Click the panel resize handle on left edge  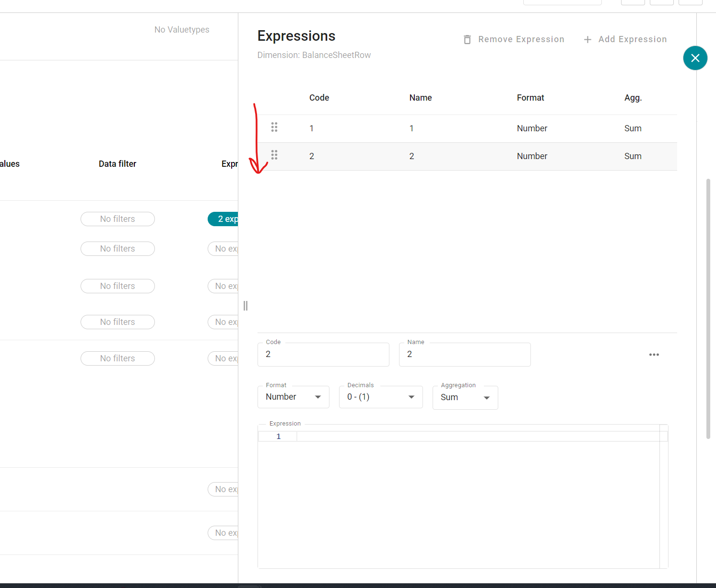click(246, 306)
